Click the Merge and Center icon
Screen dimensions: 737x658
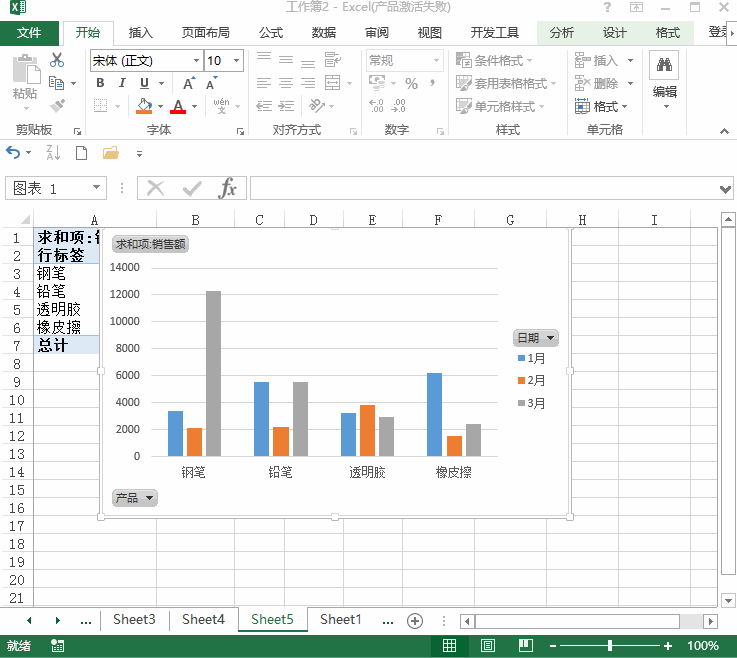coord(332,83)
